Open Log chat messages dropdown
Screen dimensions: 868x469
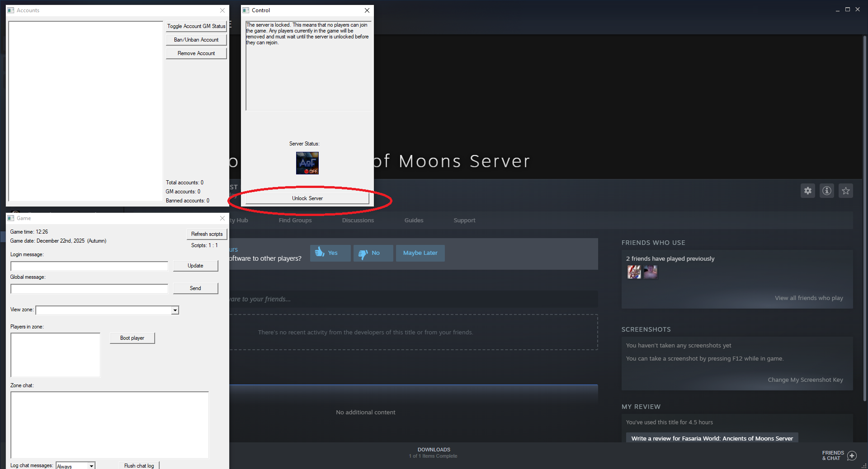(91, 466)
